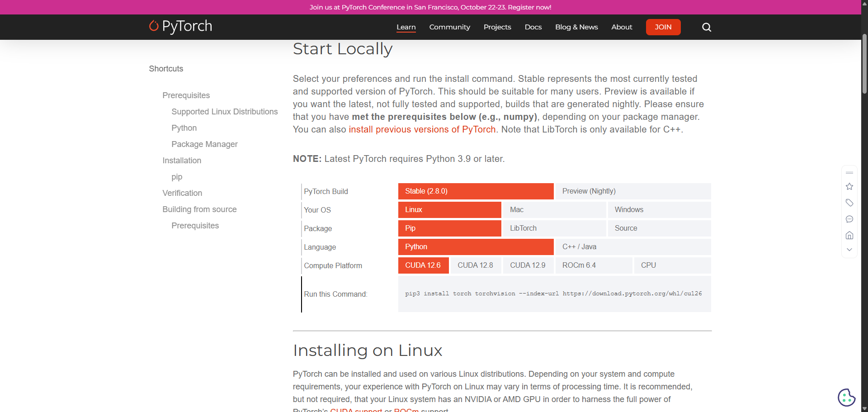Click the Installing on Linux heading

click(368, 350)
